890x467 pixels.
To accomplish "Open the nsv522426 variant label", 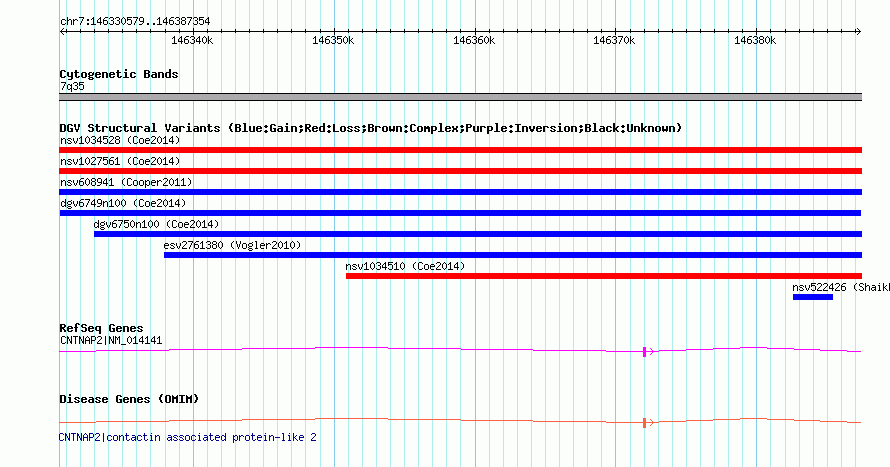I will coord(841,287).
